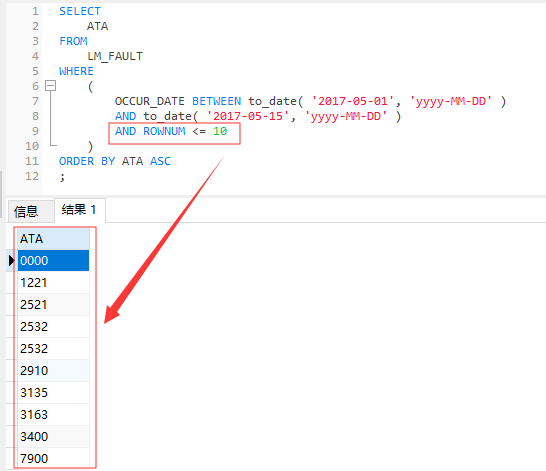Select the 结果 1 tab
Screen dimensions: 546x471
point(80,210)
